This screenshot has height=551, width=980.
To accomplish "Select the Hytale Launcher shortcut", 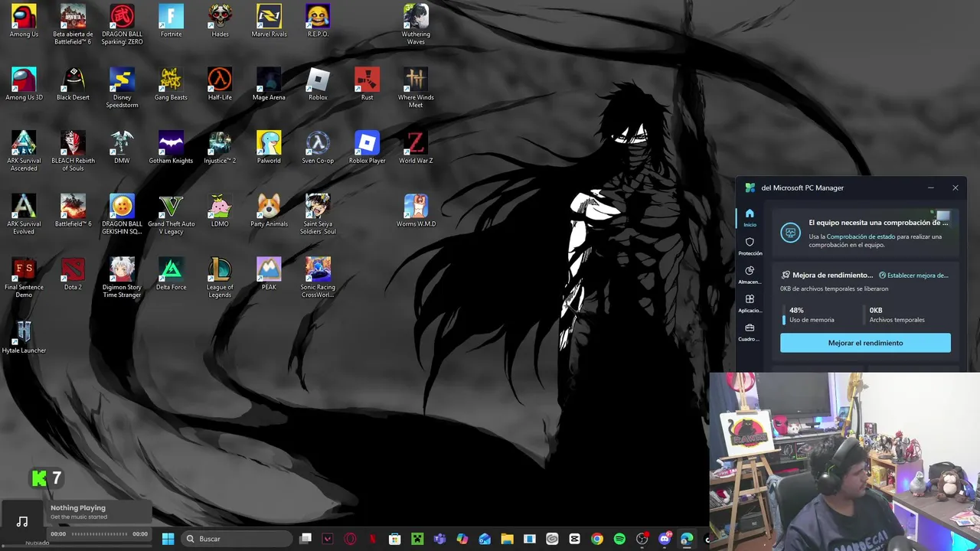I will pyautogui.click(x=24, y=337).
